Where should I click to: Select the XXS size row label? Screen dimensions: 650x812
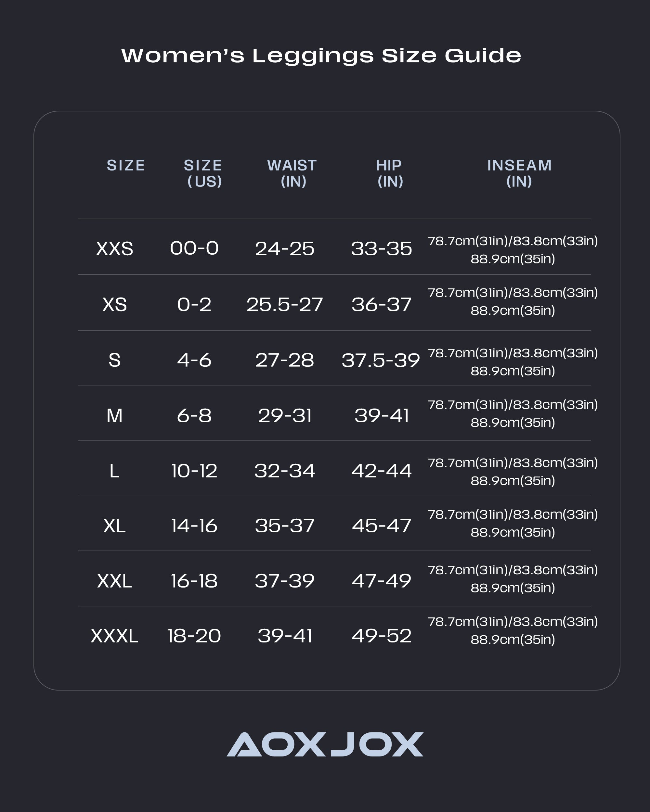coord(114,248)
